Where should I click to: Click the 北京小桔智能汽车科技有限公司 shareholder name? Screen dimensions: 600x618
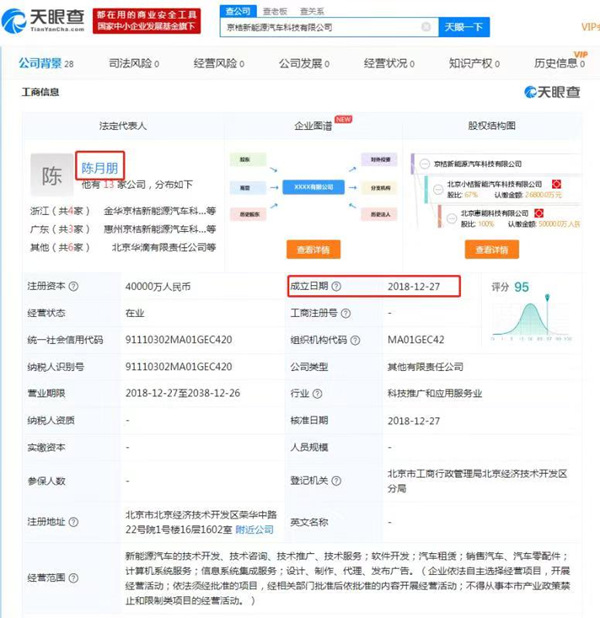coord(494,184)
